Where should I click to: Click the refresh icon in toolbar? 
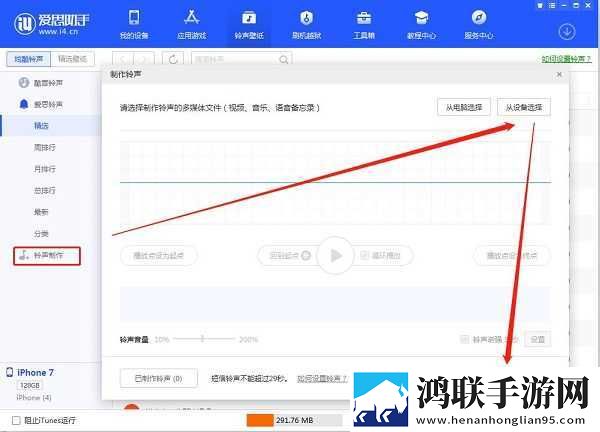[x=173, y=59]
